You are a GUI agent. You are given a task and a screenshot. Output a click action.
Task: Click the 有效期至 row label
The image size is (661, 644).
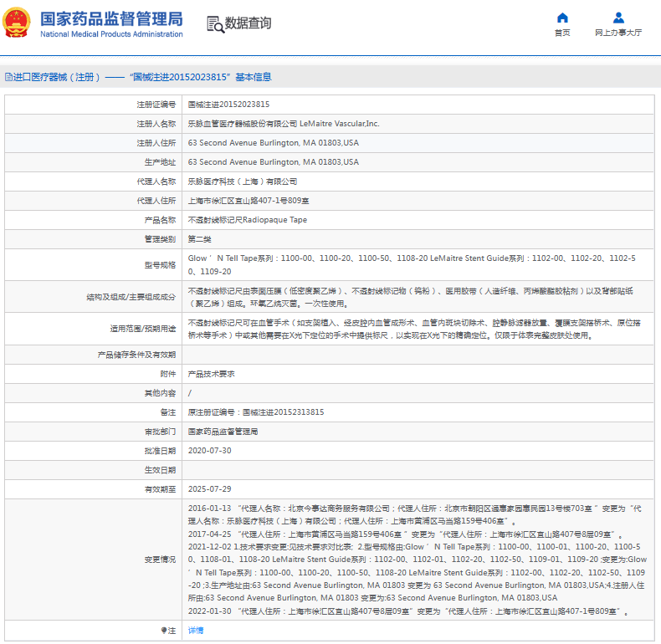(160, 489)
